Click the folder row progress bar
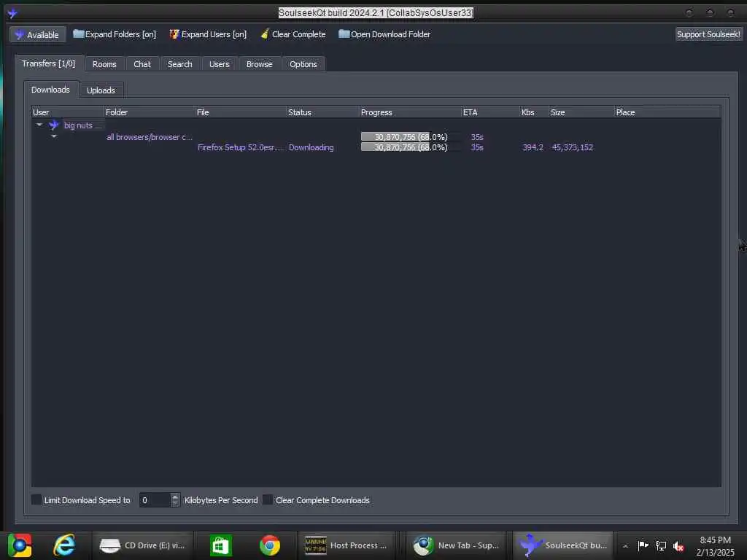Screen dimensions: 747x560 tap(411, 137)
